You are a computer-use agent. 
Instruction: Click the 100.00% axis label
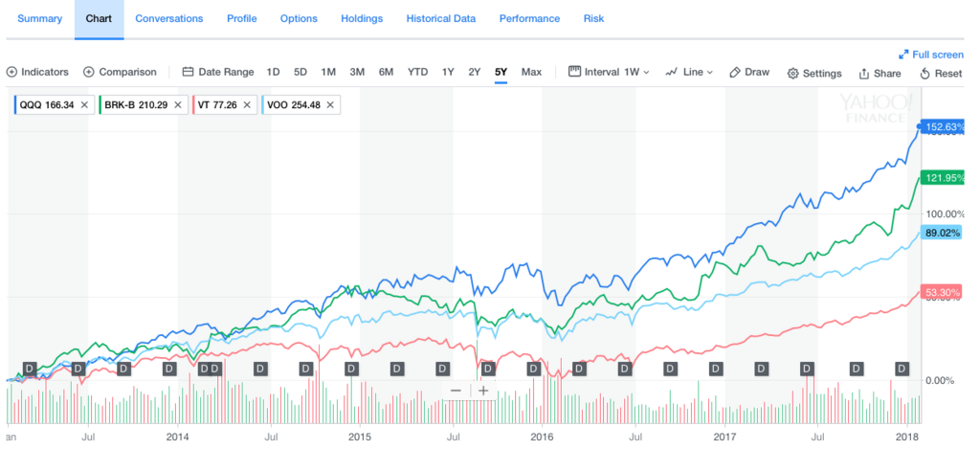pyautogui.click(x=945, y=213)
